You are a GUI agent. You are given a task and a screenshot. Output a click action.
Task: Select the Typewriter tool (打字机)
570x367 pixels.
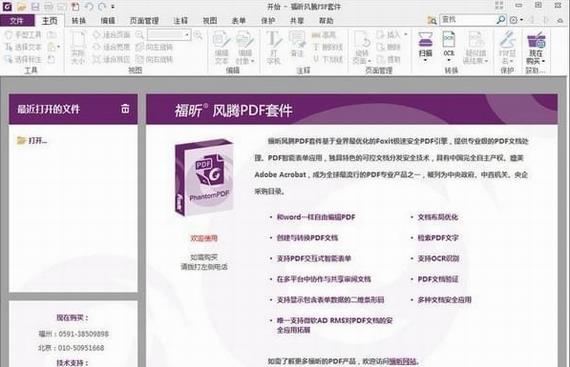pos(274,48)
